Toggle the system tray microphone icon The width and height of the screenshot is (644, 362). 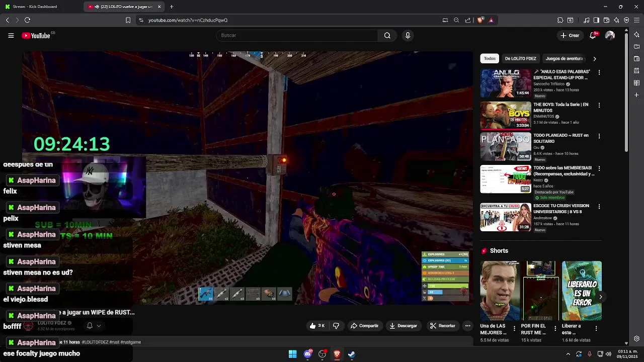pos(590,354)
